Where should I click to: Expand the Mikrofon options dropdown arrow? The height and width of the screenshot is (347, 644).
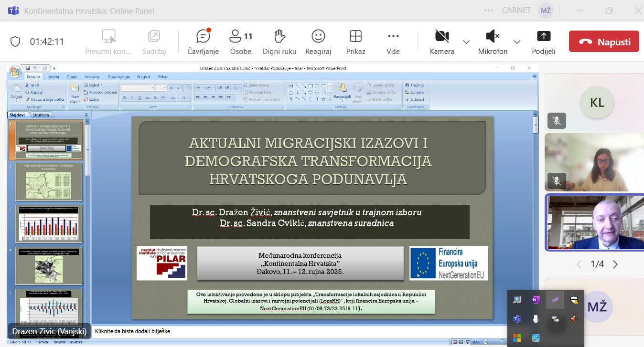(517, 42)
